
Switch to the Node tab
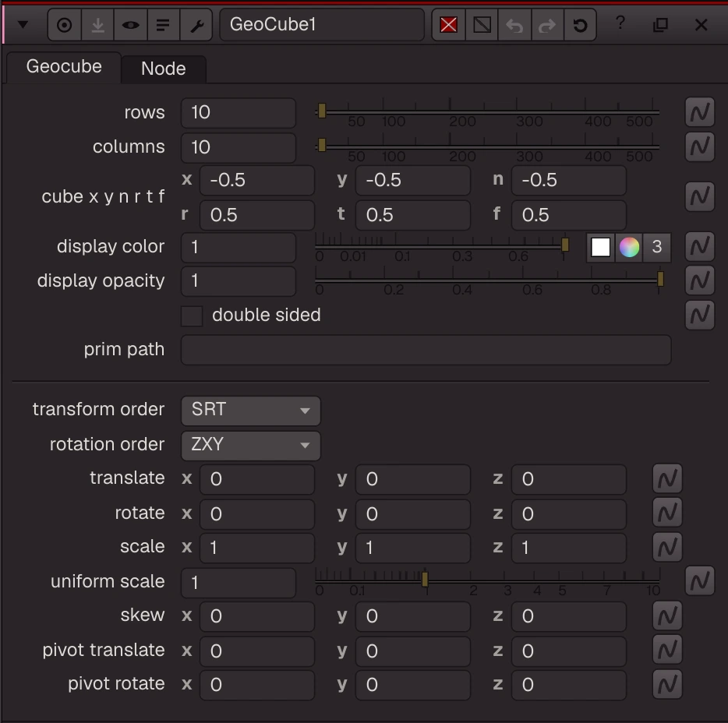[x=164, y=69]
